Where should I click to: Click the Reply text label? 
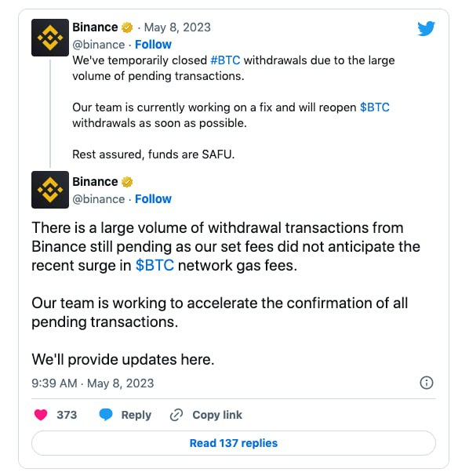tap(136, 415)
